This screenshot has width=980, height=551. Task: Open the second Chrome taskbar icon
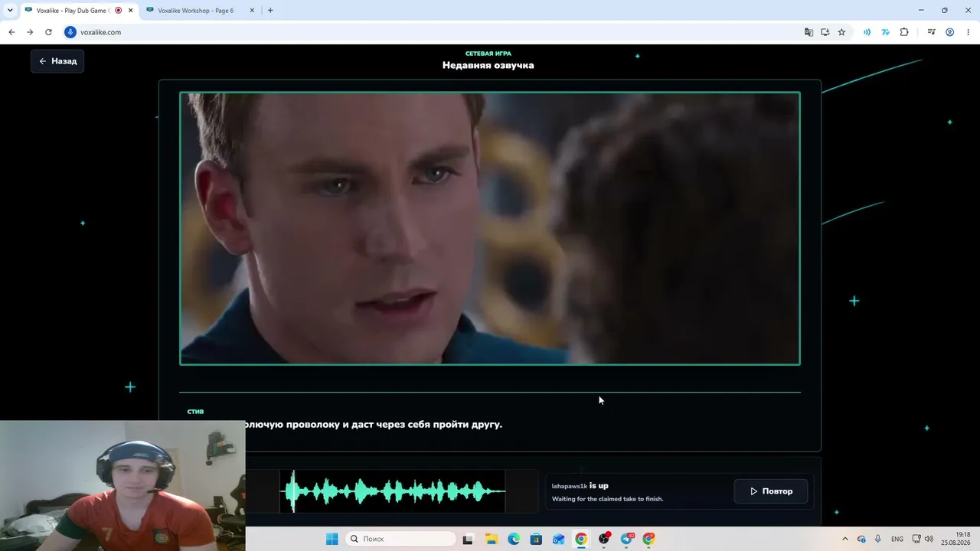[649, 539]
